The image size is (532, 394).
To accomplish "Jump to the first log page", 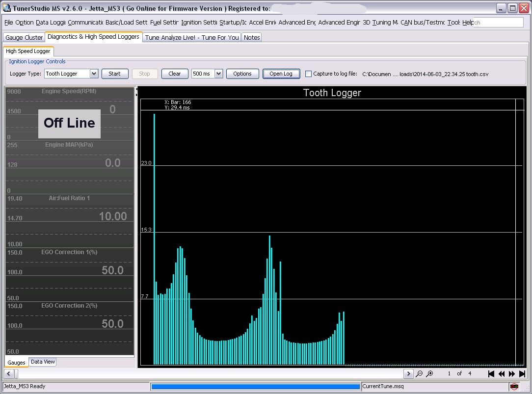I will [491, 374].
